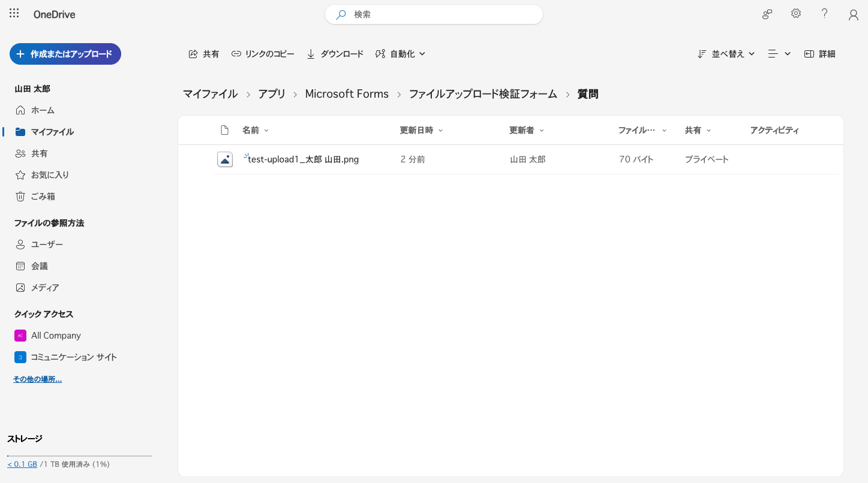
Task: Navigate to ファイルアップロード検証フォーム breadcrumb
Action: [483, 94]
